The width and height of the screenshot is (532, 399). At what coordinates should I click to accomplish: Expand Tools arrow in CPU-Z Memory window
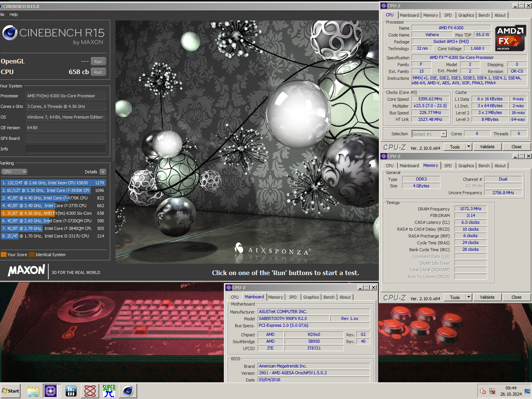[469, 297]
